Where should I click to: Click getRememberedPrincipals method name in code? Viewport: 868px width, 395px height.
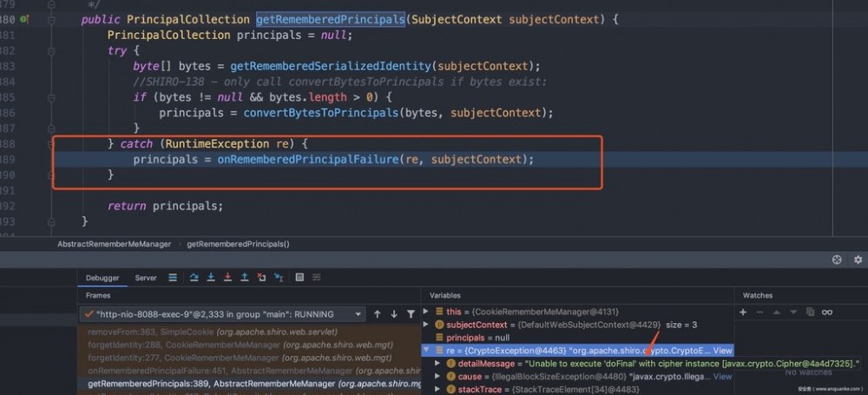(331, 19)
